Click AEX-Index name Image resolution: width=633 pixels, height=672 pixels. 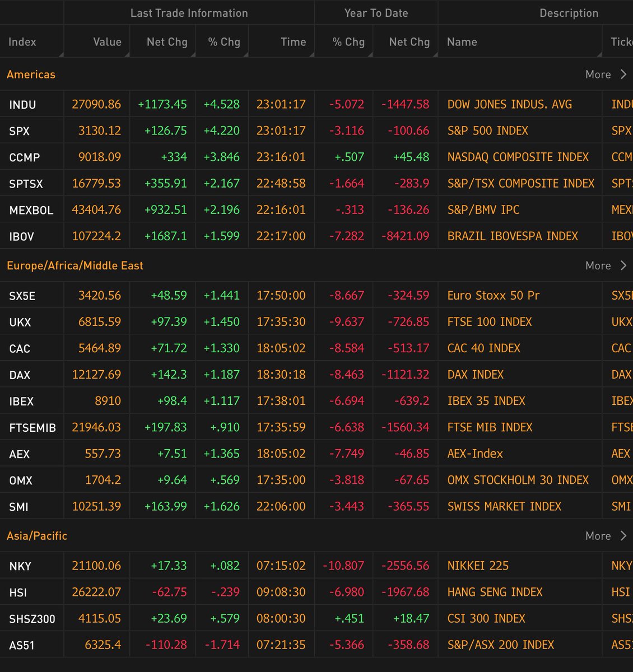pos(475,453)
